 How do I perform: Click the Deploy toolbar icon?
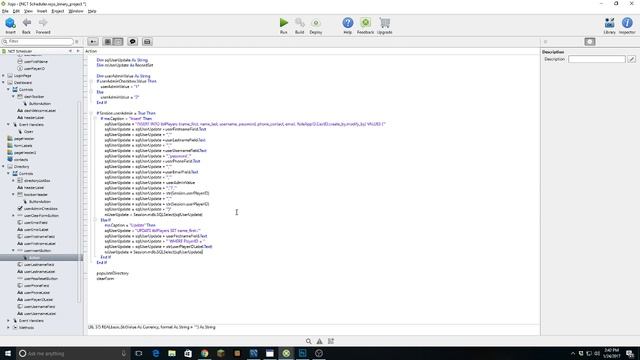tap(316, 26)
